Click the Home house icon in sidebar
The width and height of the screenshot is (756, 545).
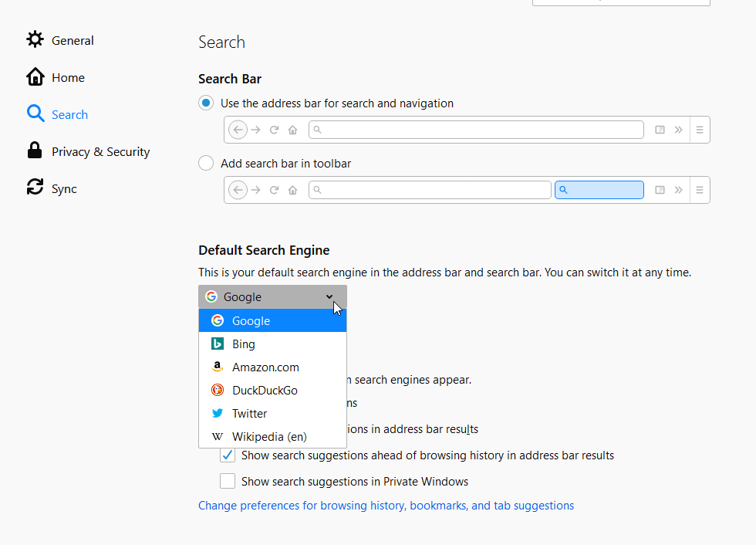click(35, 76)
